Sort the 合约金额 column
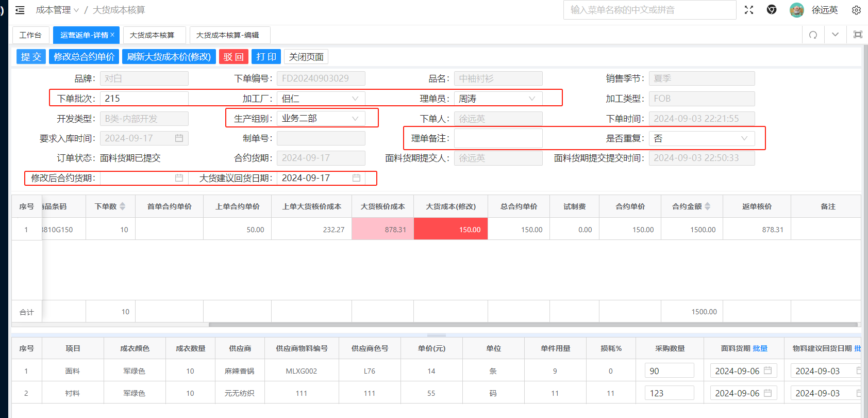 [708, 206]
